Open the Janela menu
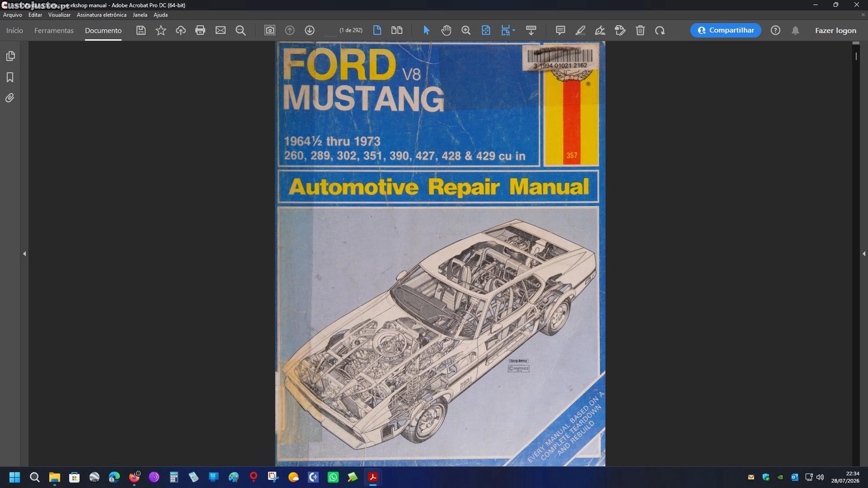 pos(140,15)
